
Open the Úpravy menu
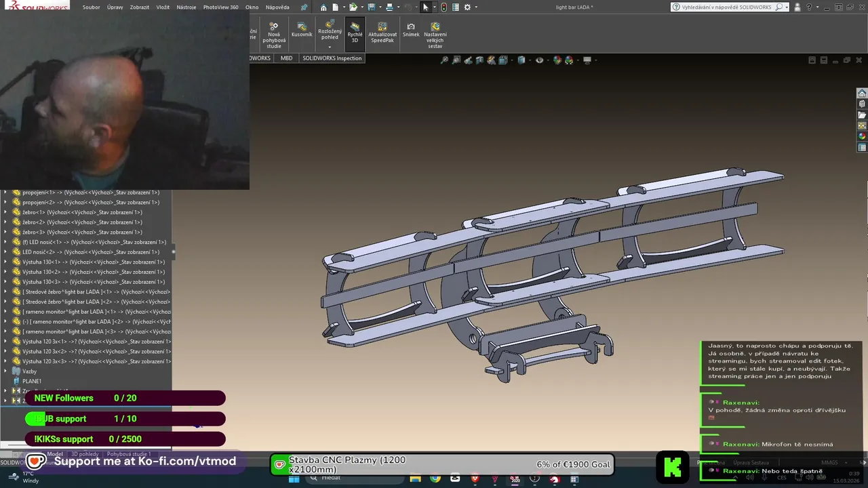[115, 7]
